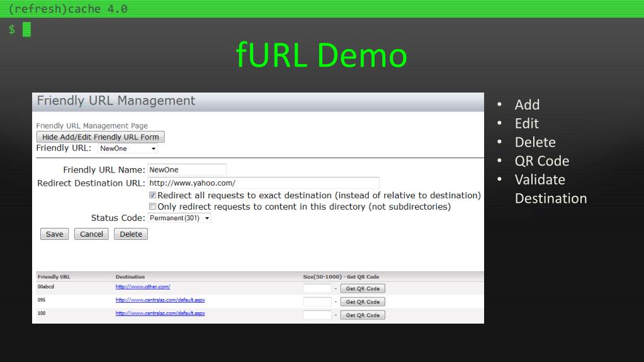Click the 095 friendly URL cell
Image resolution: width=644 pixels, height=362 pixels.
[x=42, y=300]
